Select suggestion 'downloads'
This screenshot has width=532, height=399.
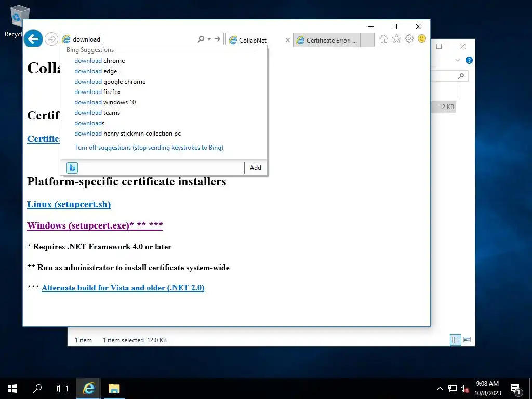tap(89, 123)
